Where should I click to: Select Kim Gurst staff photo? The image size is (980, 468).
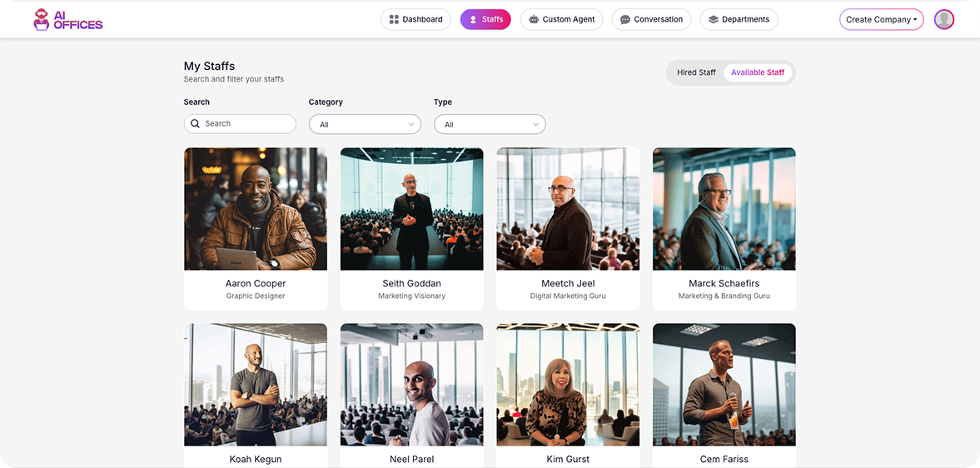pyautogui.click(x=568, y=385)
